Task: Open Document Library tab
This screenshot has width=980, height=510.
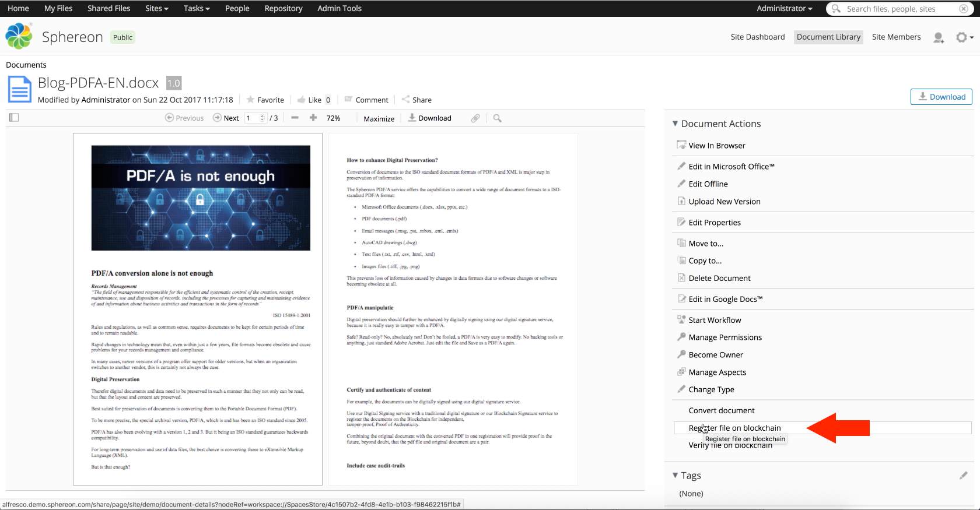Action: (828, 37)
